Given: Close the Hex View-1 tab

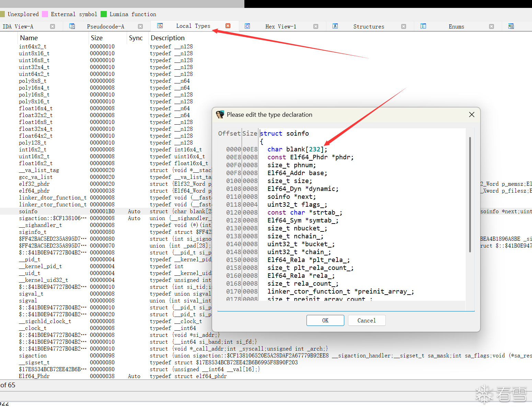Looking at the screenshot, I should 316,26.
